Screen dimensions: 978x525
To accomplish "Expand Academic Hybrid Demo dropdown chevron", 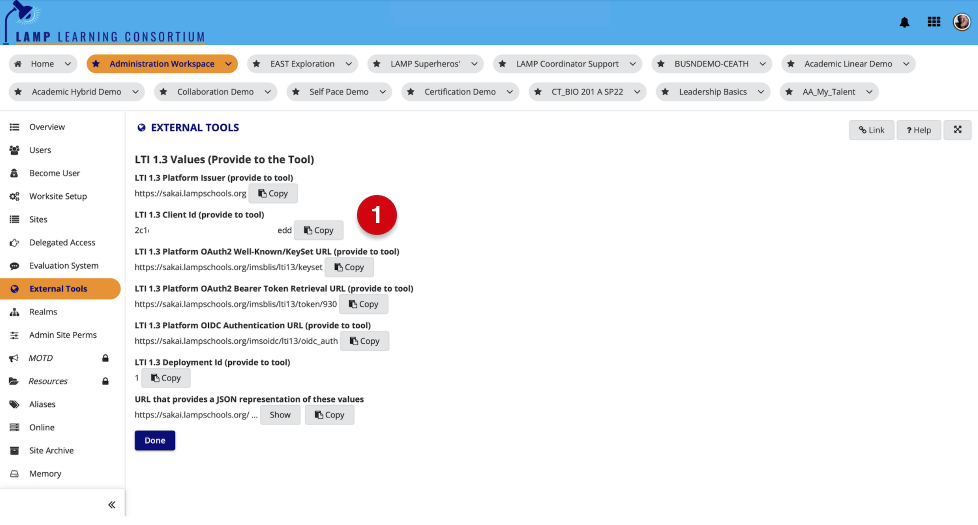I will pos(135,92).
